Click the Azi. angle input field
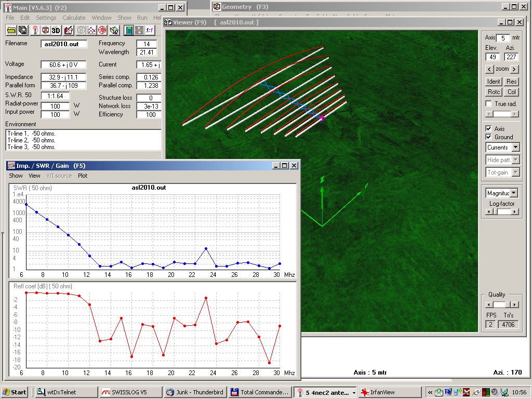 511,57
